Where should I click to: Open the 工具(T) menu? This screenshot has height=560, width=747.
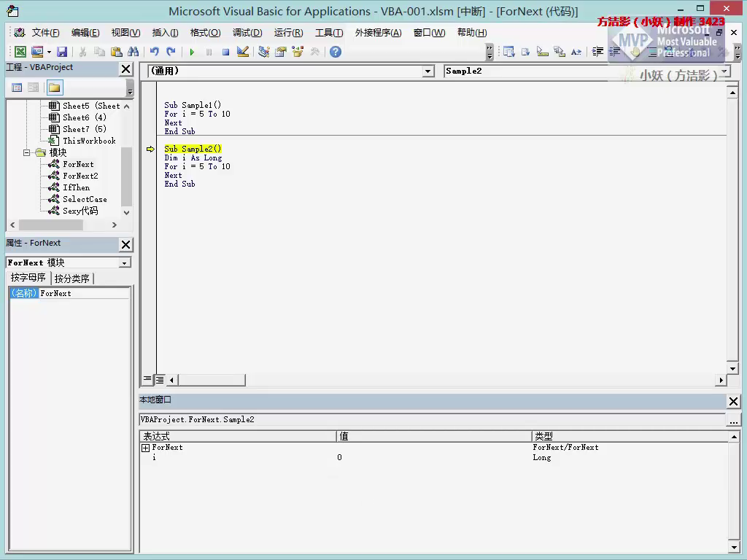pos(329,32)
